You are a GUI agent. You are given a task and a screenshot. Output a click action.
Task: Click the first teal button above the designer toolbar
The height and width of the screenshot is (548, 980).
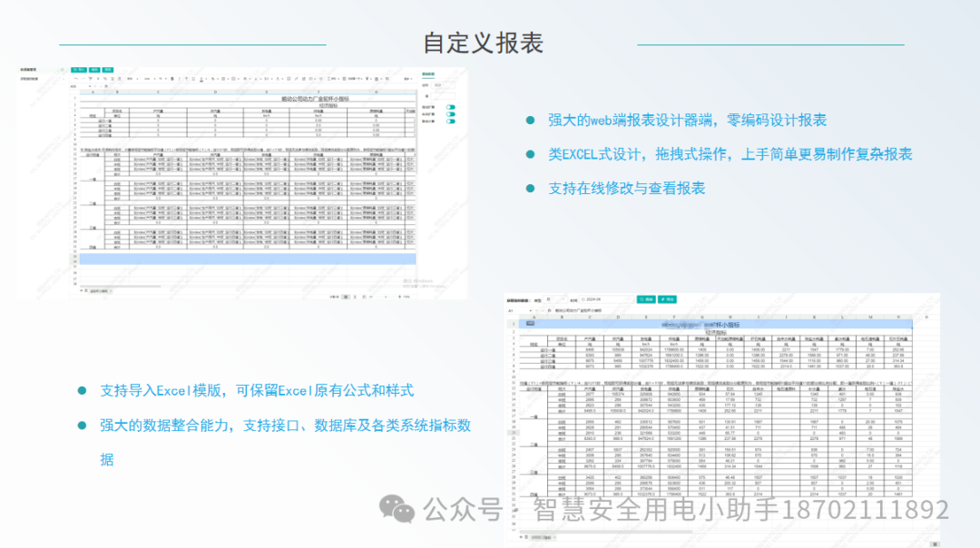coord(79,70)
